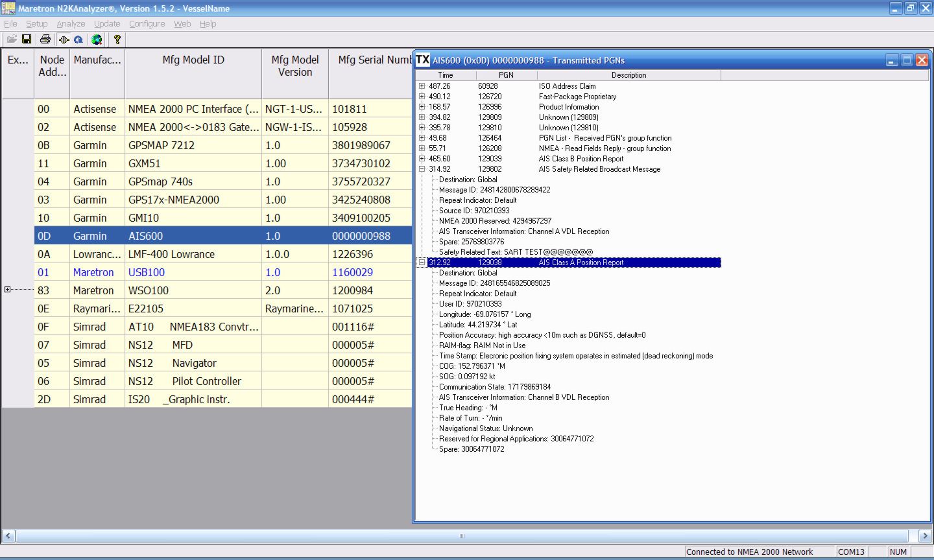Sort by Mfg Model ID column header
Image resolution: width=934 pixels, height=560 pixels.
(193, 74)
